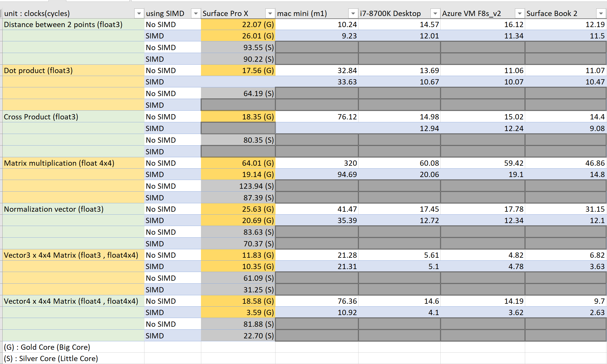Open the using SIMD filter dropdown

point(196,14)
